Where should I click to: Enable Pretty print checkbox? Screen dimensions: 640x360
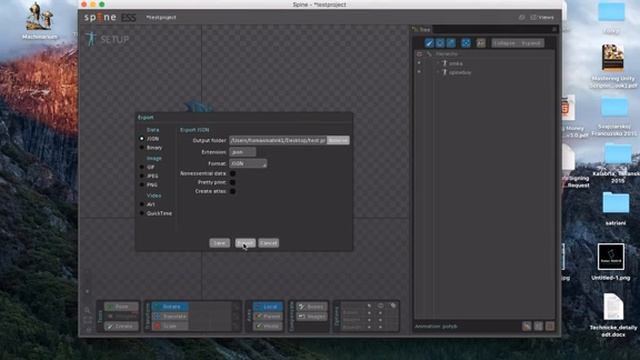click(x=233, y=182)
